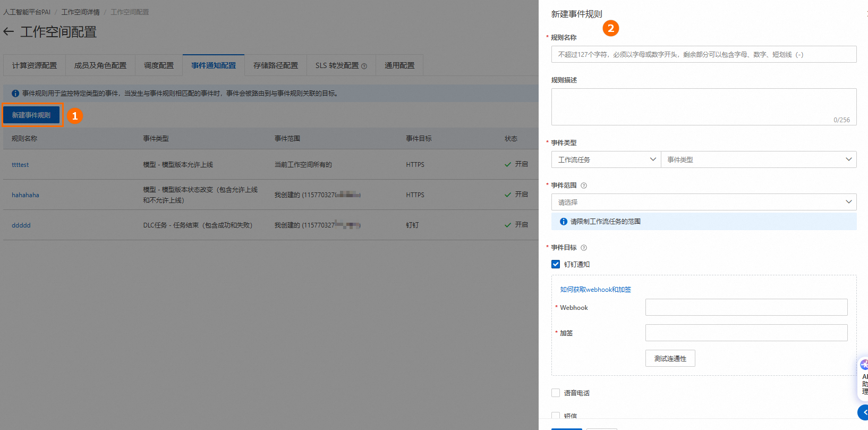Click the 事件目标 column header in table
Screen dimensions: 868x430
419,139
